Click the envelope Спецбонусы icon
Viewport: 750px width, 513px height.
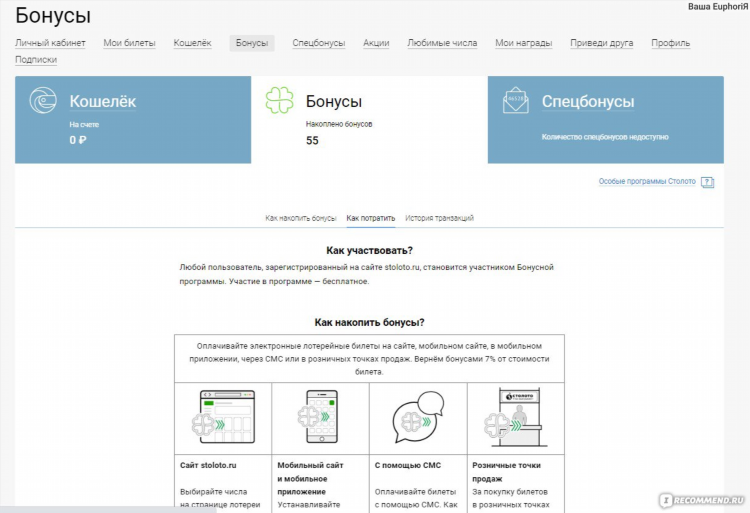click(x=516, y=100)
